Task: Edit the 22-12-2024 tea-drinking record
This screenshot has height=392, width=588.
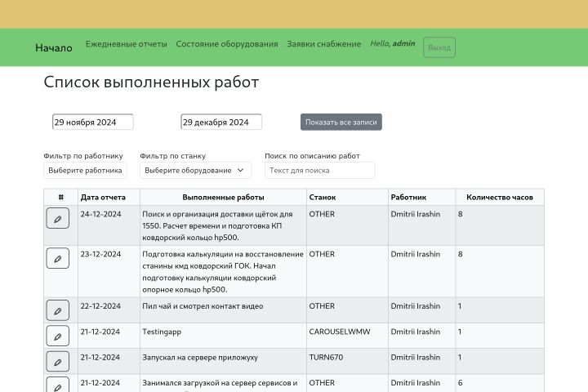Action: [57, 310]
